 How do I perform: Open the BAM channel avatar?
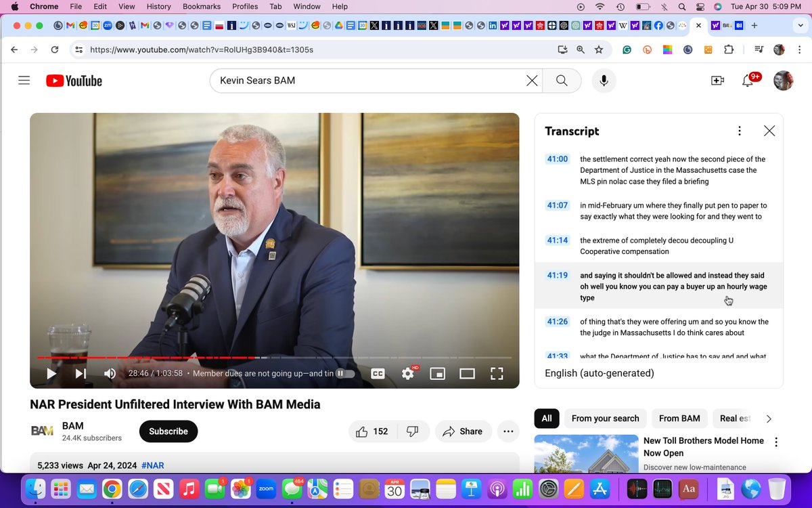pos(42,431)
